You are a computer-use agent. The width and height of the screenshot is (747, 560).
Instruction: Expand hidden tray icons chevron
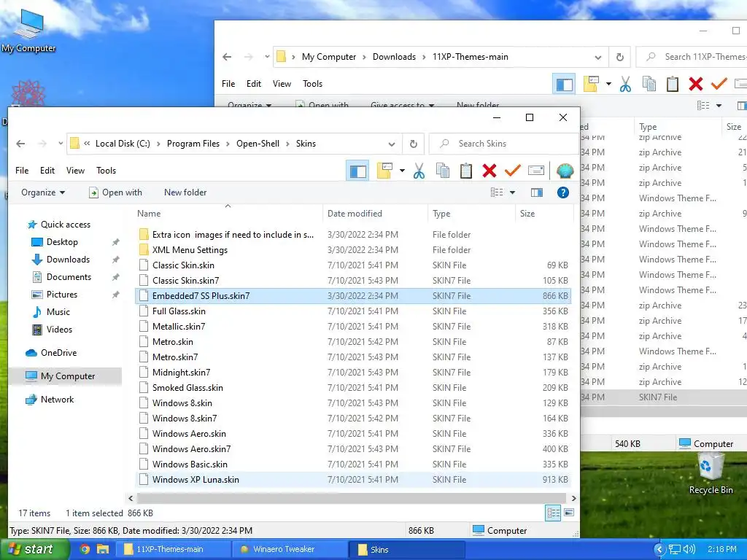(659, 549)
